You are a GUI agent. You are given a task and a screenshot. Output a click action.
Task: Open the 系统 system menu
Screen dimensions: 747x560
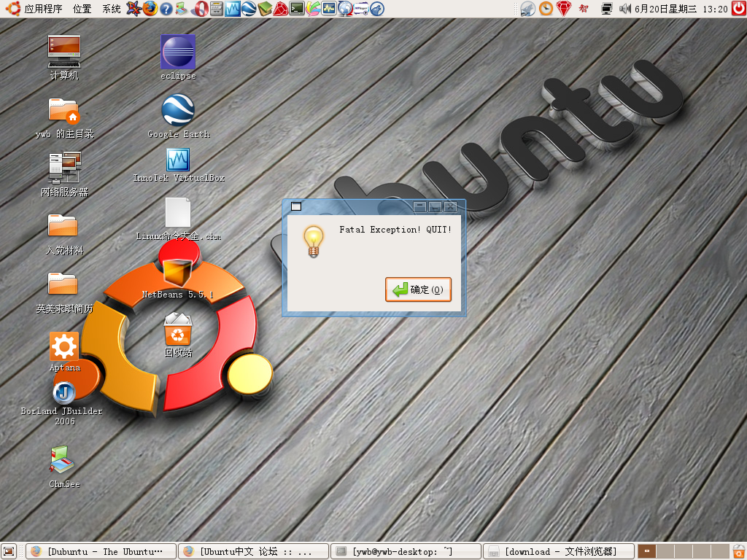(x=112, y=9)
